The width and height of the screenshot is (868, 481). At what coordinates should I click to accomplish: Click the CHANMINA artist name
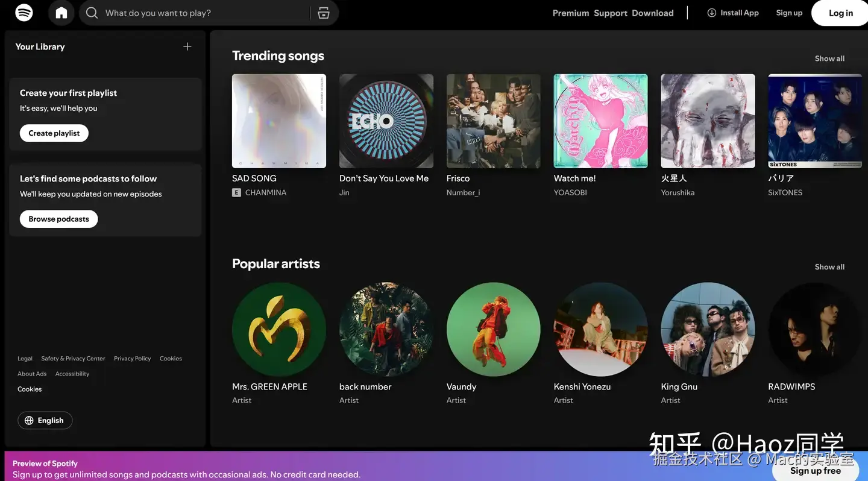[266, 193]
